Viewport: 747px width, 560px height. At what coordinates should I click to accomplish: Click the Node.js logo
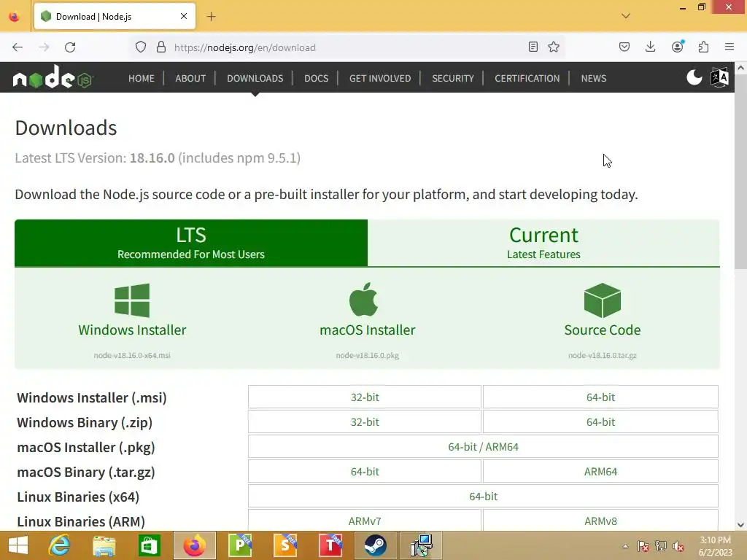tap(53, 77)
